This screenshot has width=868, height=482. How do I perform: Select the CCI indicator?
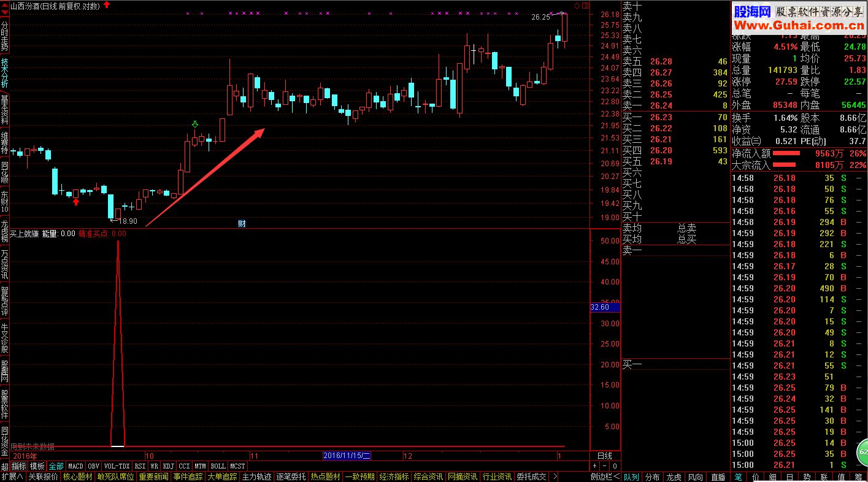click(184, 467)
